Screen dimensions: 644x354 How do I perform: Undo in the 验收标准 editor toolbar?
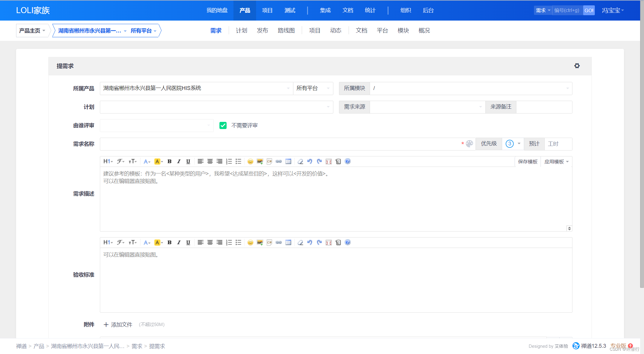[x=310, y=242]
